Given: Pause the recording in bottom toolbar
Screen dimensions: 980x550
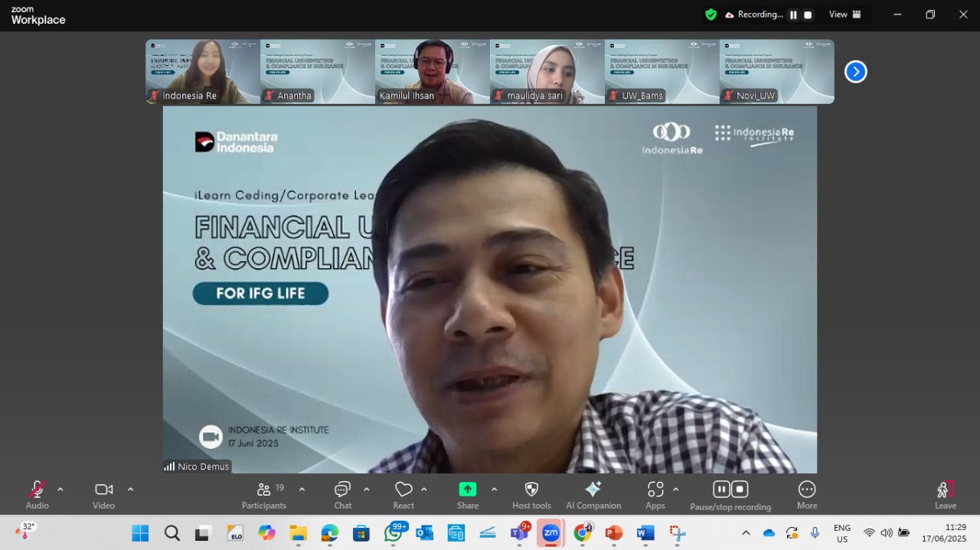Looking at the screenshot, I should tap(721, 489).
